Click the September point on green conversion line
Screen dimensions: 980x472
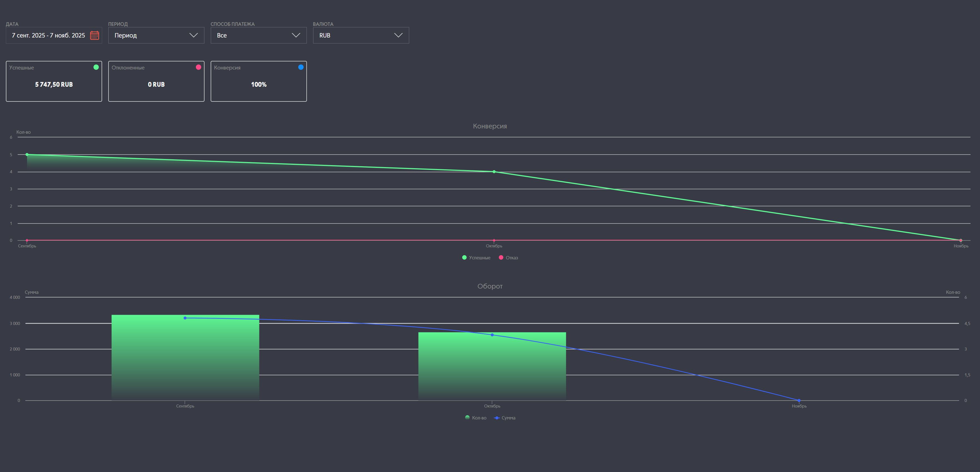[27, 155]
